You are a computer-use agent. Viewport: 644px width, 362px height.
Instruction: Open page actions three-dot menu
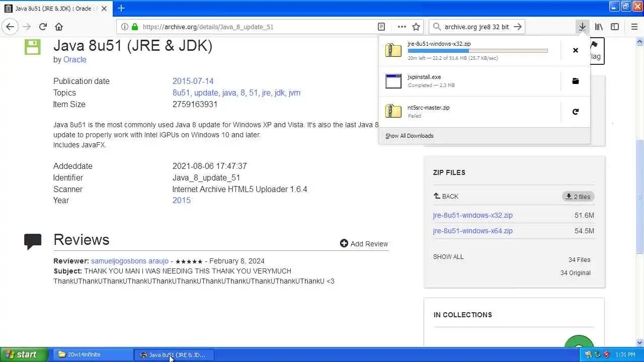pos(401,27)
